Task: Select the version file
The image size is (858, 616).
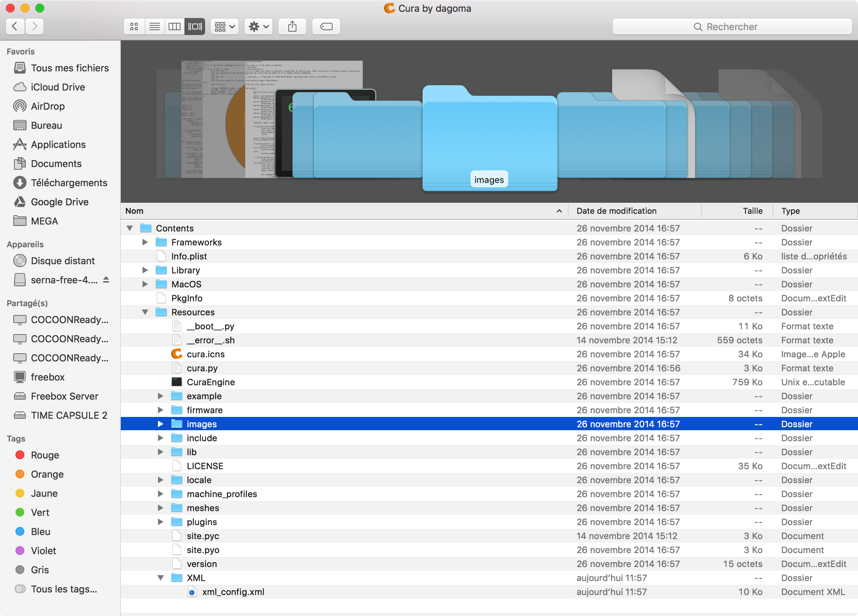Action: [x=489, y=564]
